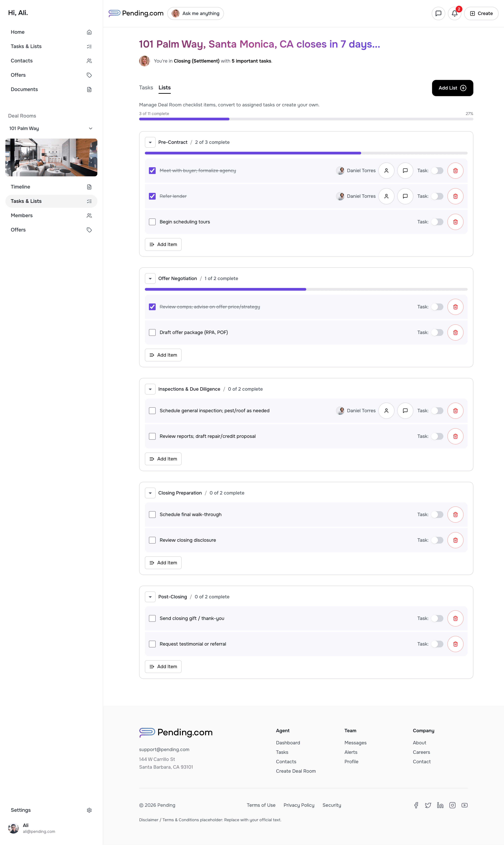Switch to the Tasks tab

[146, 88]
